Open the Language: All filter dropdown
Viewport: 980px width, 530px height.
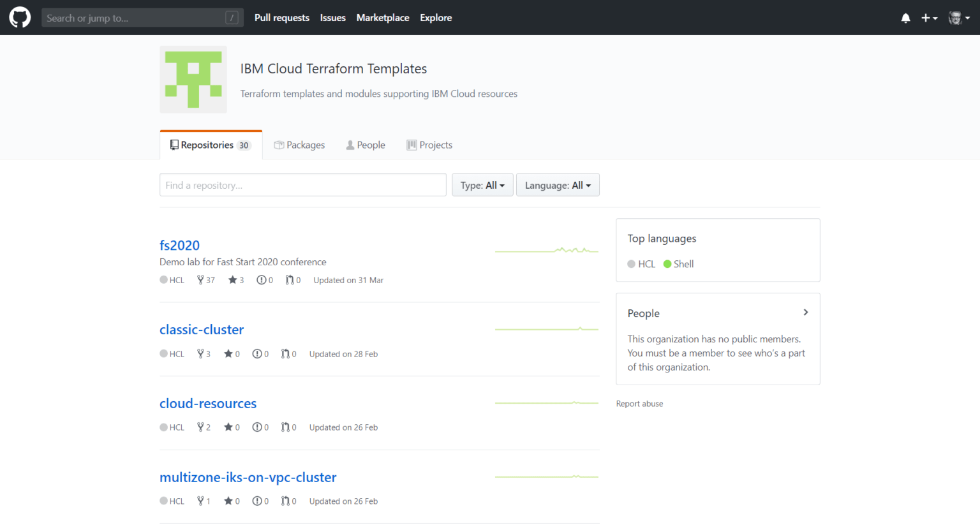[557, 185]
